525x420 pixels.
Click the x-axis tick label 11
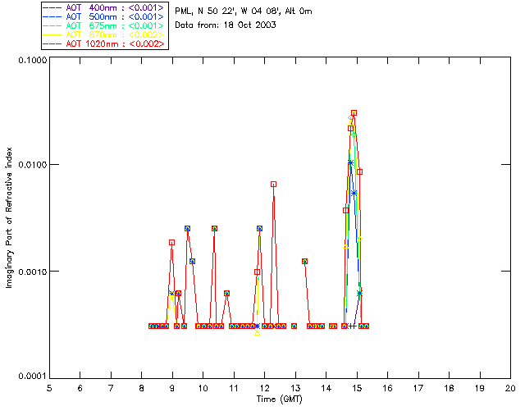[x=234, y=389]
